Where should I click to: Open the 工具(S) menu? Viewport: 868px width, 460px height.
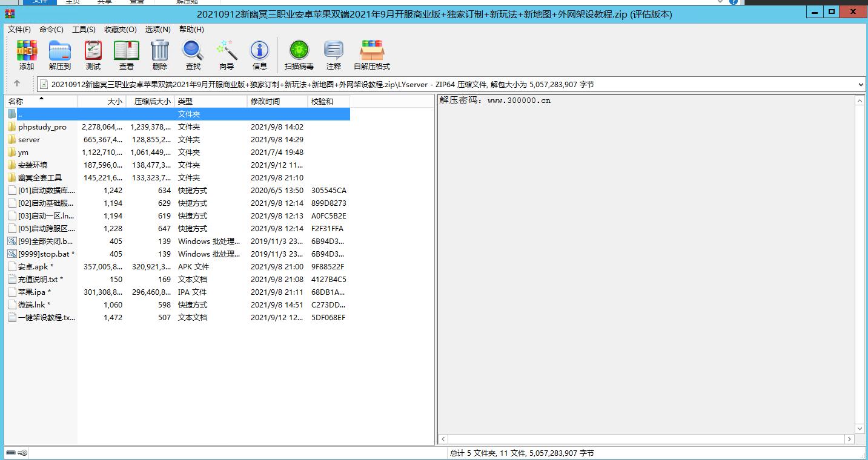point(84,29)
